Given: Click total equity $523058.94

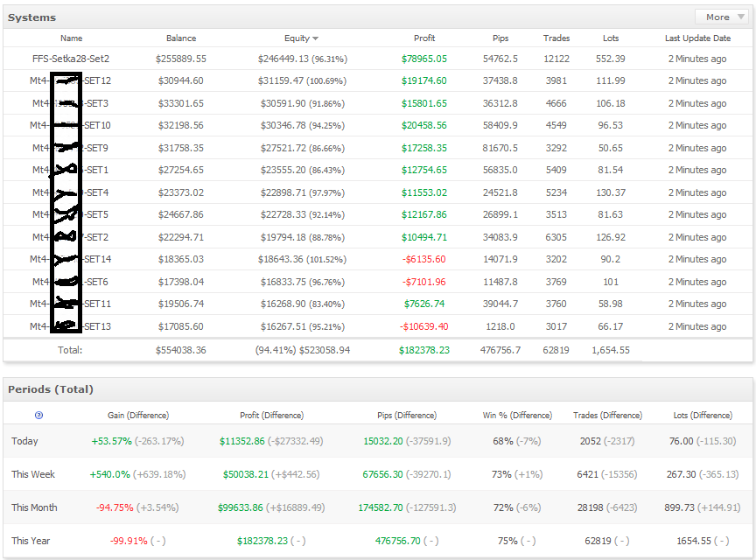Looking at the screenshot, I should coord(325,350).
